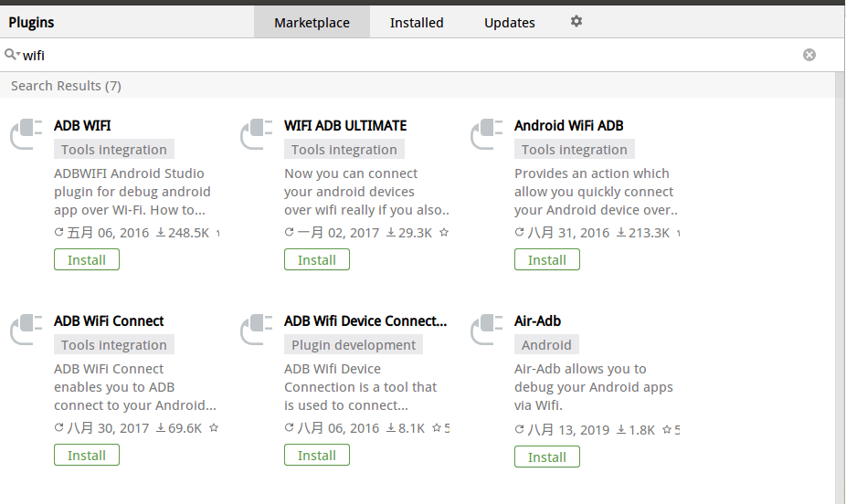Focus the plugin search input field
Screen dimensions: 846x504
(x=411, y=55)
